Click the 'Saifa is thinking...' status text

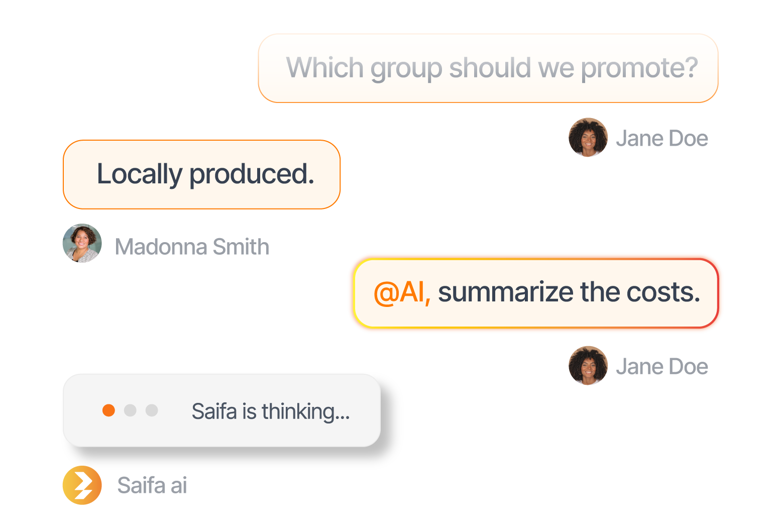pos(271,411)
